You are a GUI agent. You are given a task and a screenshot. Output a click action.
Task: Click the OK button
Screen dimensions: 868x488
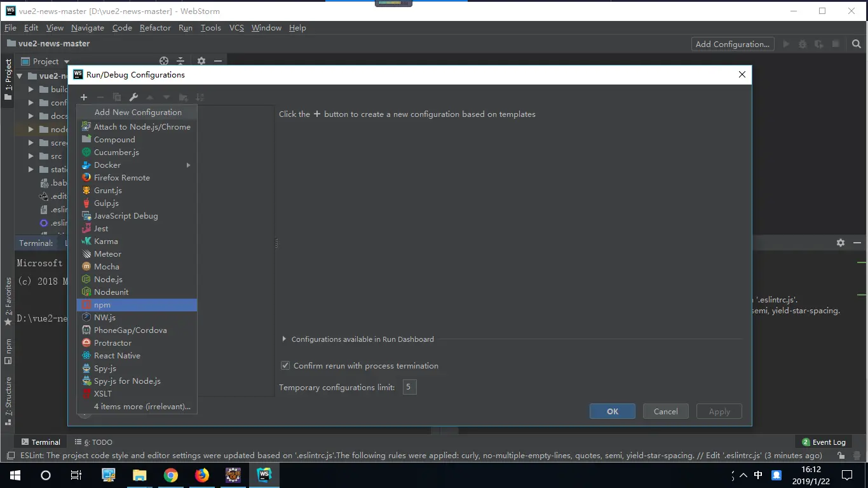click(613, 411)
